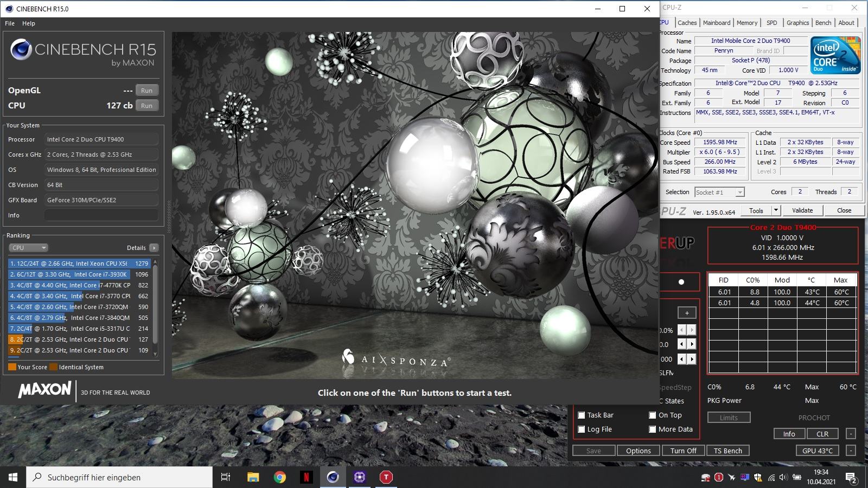Enable the Log File checkbox
868x488 pixels.
(582, 429)
